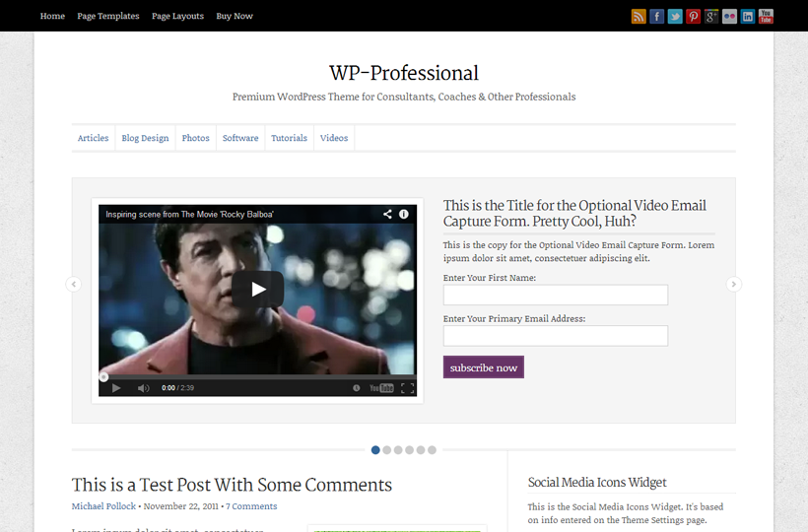
Task: Open the Page Templates menu
Action: point(108,16)
